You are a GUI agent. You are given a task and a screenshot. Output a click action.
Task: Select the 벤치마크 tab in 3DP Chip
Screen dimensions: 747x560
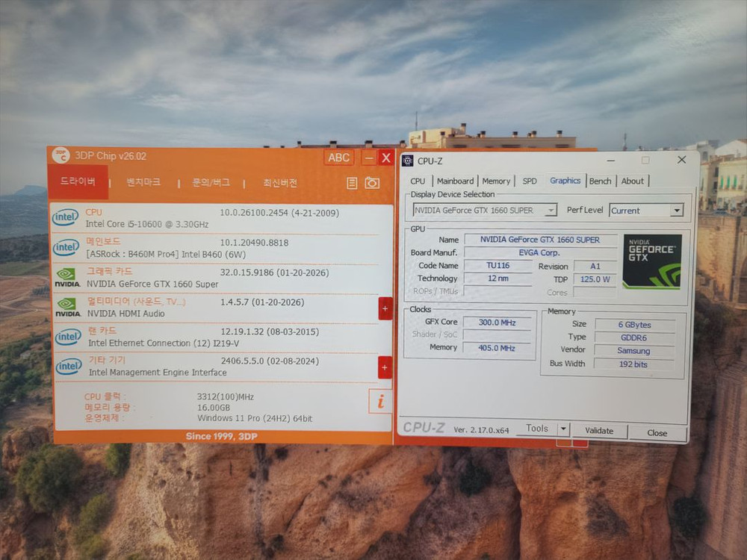point(143,182)
